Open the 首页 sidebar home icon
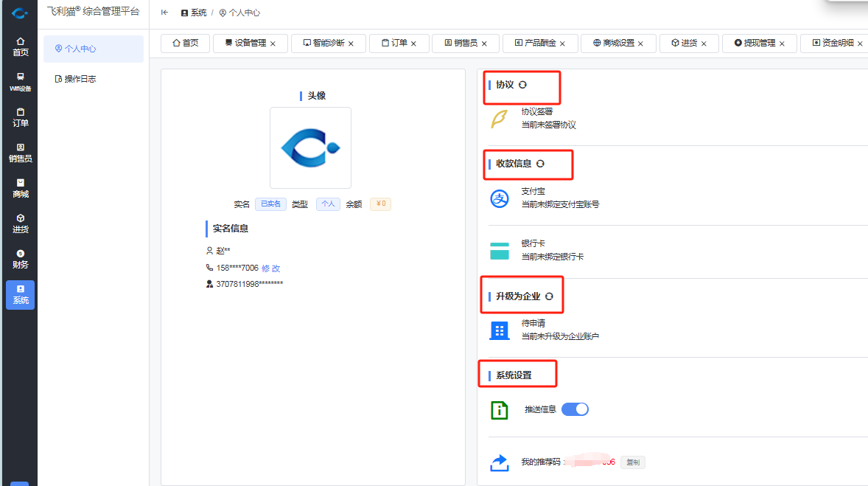Screen dimensions: 868x486 [20, 46]
